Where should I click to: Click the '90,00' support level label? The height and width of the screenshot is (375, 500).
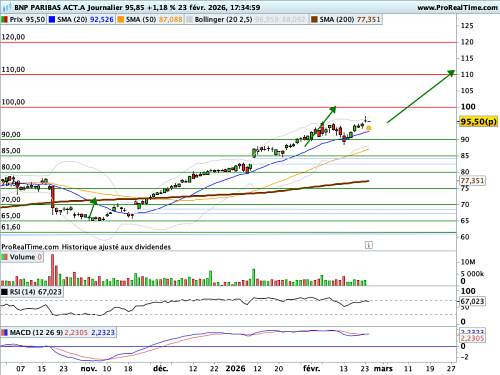coord(11,134)
